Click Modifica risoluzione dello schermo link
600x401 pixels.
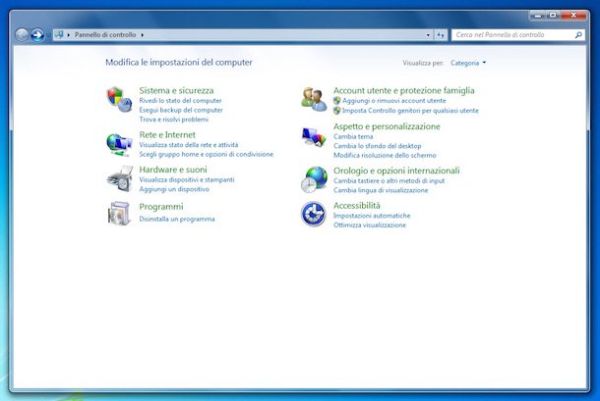pos(384,155)
